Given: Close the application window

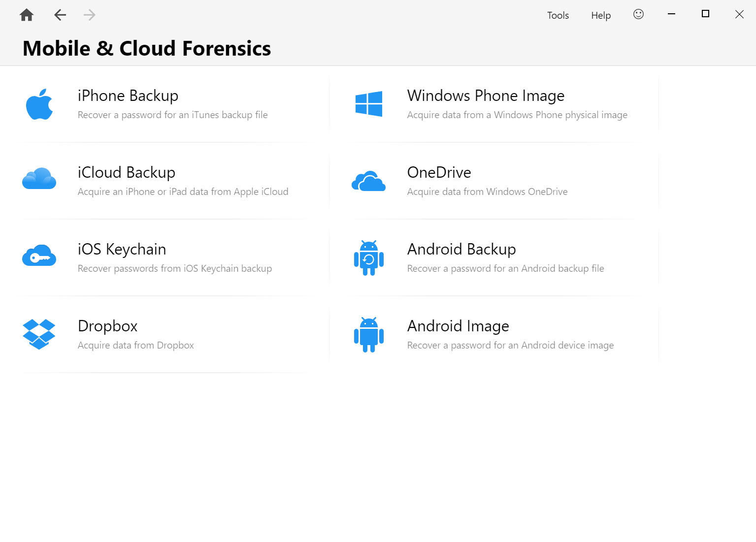Looking at the screenshot, I should (x=739, y=14).
